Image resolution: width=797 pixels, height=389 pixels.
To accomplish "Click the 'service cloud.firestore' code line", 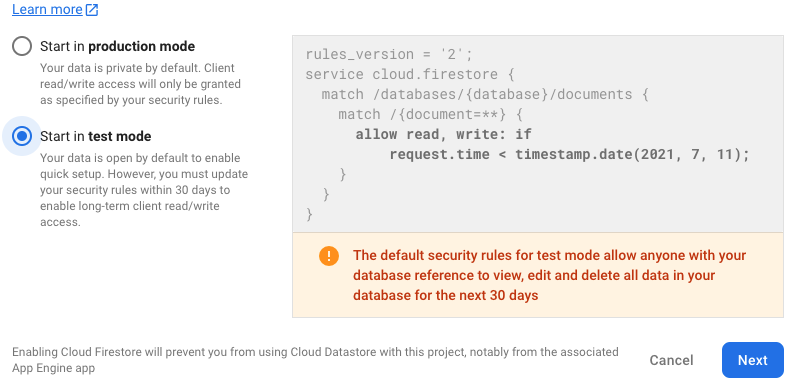I will [x=410, y=75].
